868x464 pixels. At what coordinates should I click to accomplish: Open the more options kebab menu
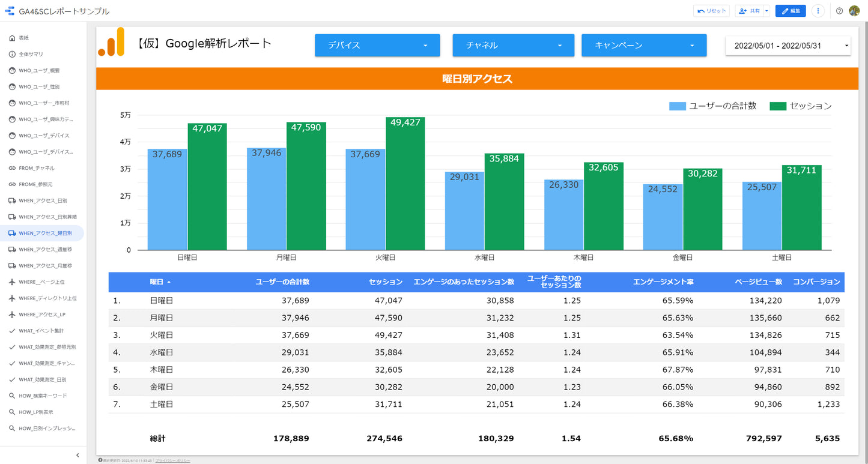click(818, 10)
